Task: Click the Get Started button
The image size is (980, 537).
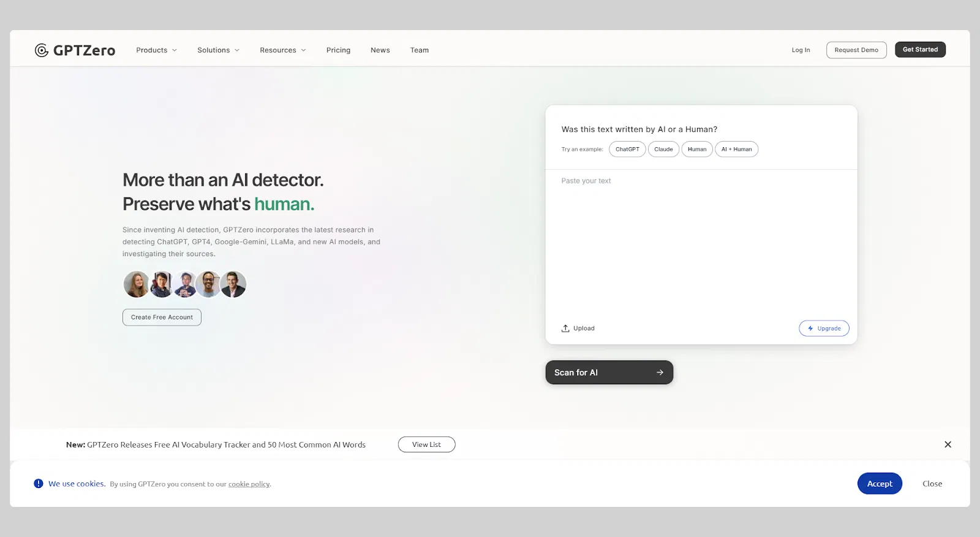Action: [920, 50]
